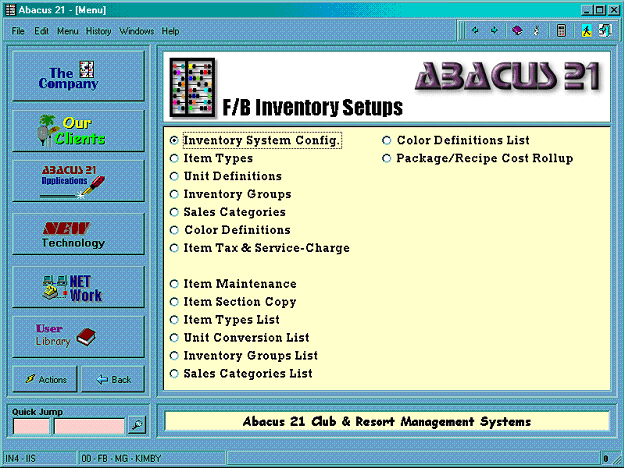The width and height of the screenshot is (624, 468).
Task: Open the User Library sidebar panel
Action: coord(78,337)
